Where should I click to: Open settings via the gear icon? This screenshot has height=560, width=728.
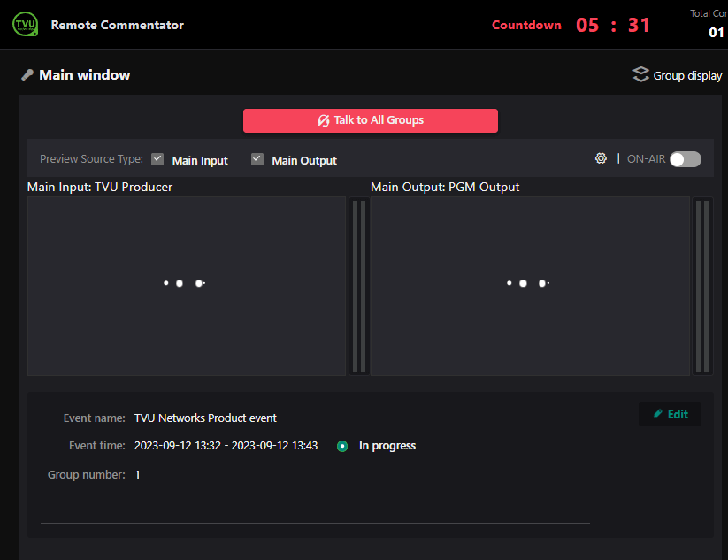[x=601, y=159]
